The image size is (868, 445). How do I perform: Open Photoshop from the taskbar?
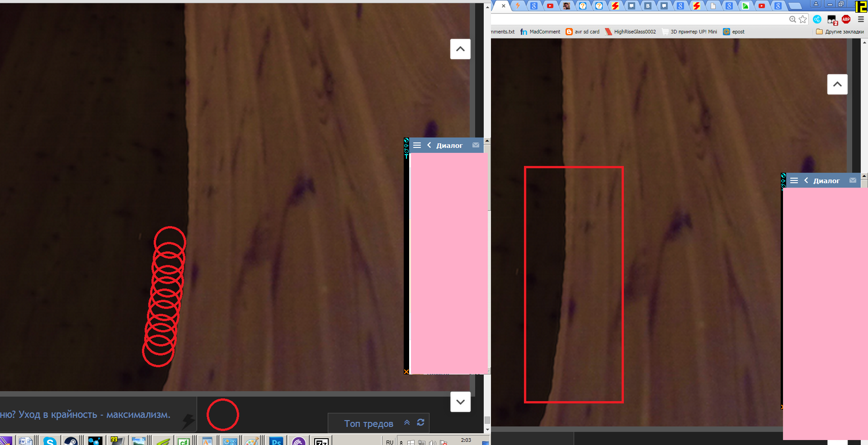point(276,441)
